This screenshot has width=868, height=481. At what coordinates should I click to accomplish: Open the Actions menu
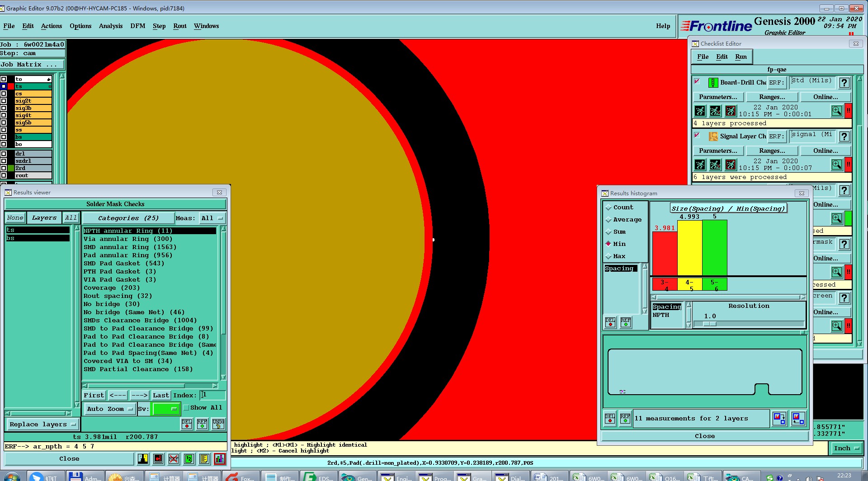point(52,26)
